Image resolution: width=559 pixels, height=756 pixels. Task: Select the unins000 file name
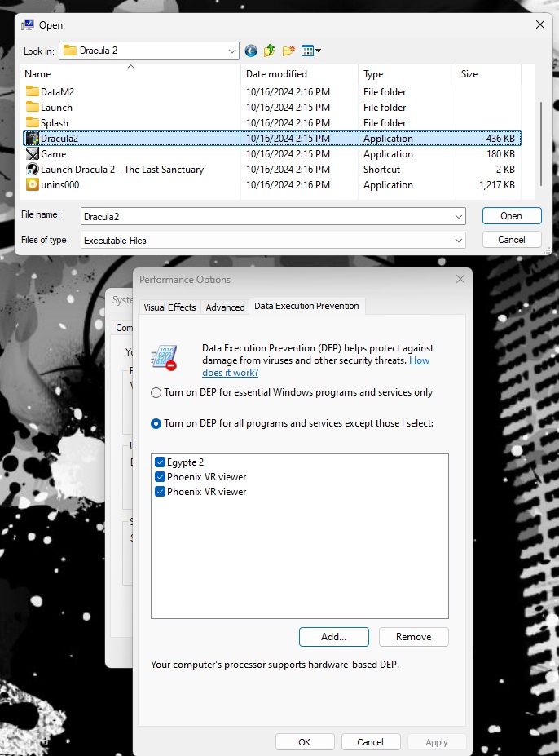pyautogui.click(x=60, y=184)
